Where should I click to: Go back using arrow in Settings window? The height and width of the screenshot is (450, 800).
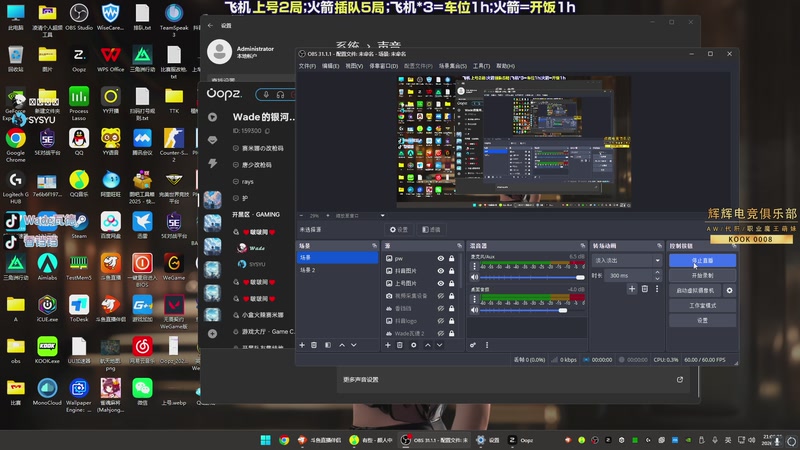[x=211, y=25]
